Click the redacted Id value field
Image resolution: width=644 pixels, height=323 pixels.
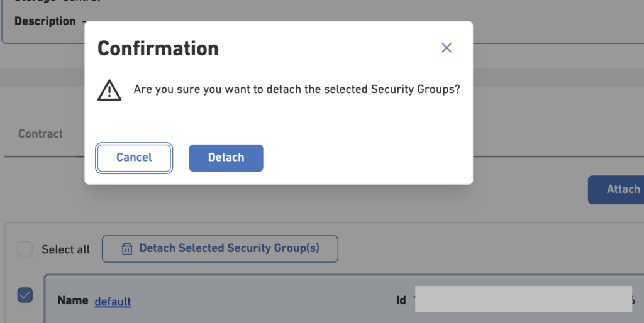pyautogui.click(x=523, y=298)
